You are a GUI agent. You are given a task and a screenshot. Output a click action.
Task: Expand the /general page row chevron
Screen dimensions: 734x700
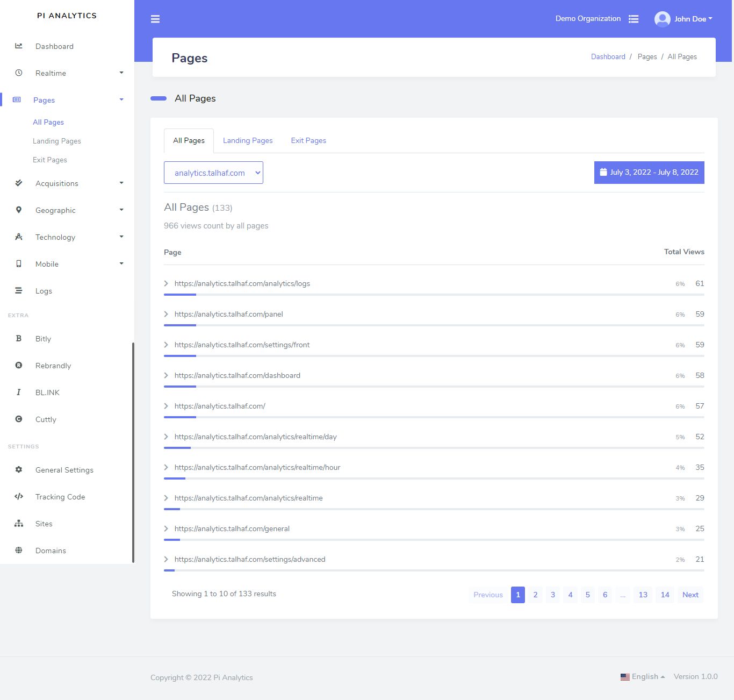[x=166, y=528]
